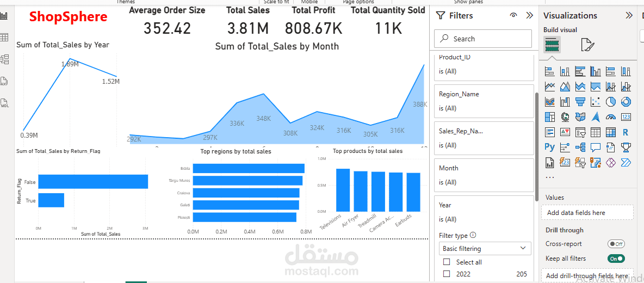The height and width of the screenshot is (283, 644).
Task: Open the Region_Name filter card
Action: [484, 101]
